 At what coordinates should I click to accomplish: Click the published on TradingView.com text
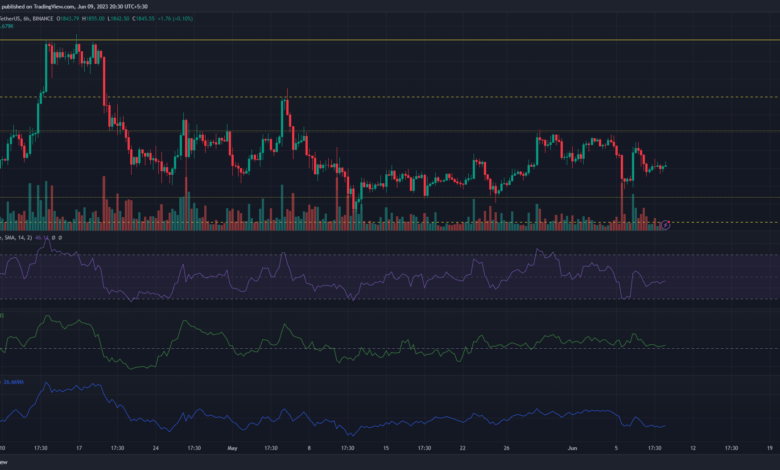40,4
